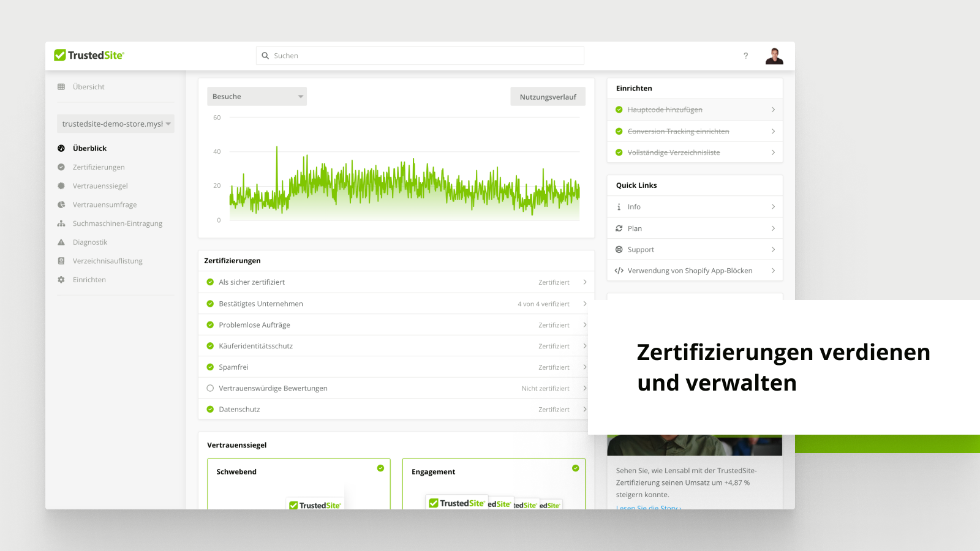Click the search magnifier icon
Screen dimensions: 980x551
point(265,56)
